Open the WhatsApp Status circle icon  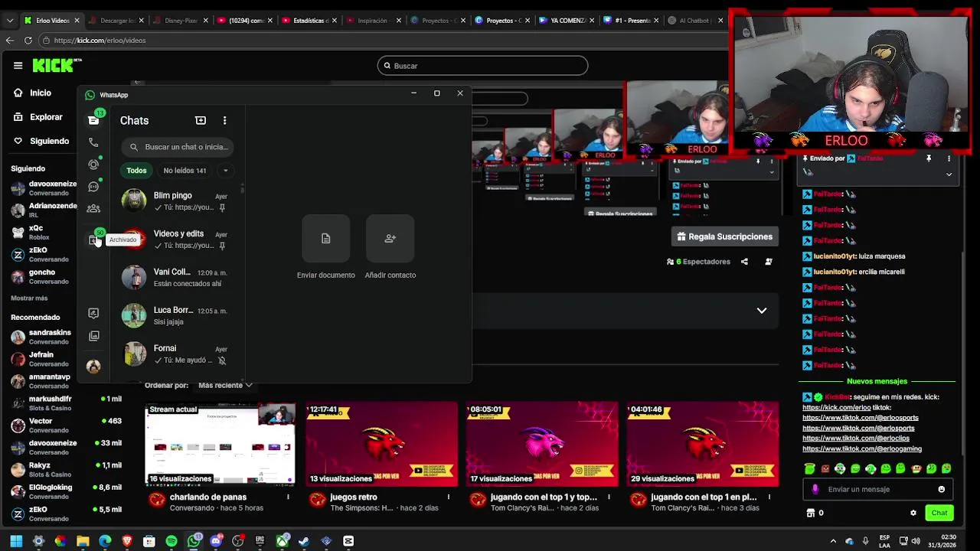click(93, 165)
